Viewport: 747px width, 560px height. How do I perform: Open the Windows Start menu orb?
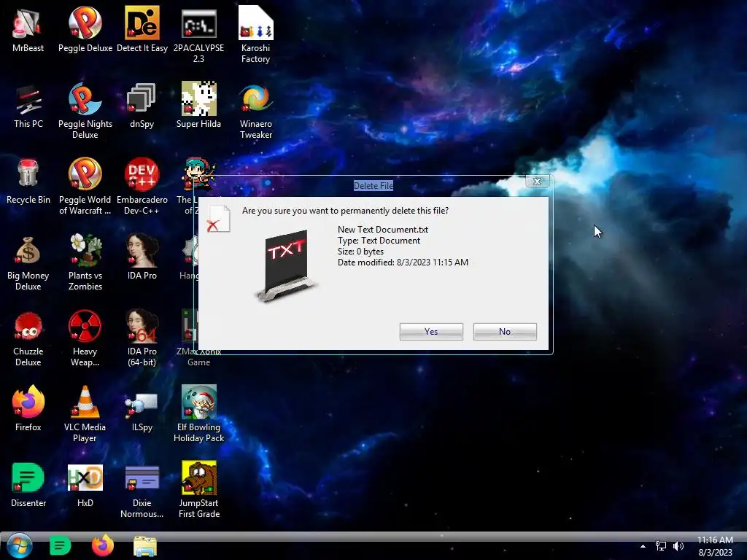20,546
